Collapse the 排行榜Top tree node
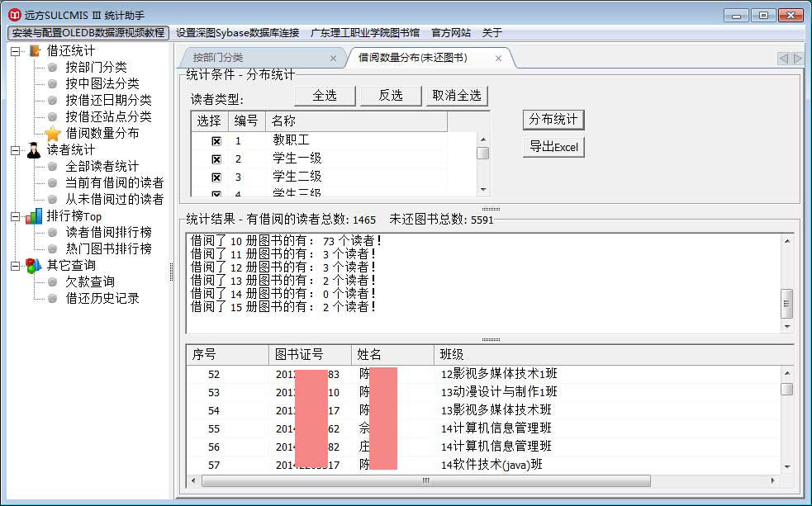The width and height of the screenshot is (812, 506). 16,217
